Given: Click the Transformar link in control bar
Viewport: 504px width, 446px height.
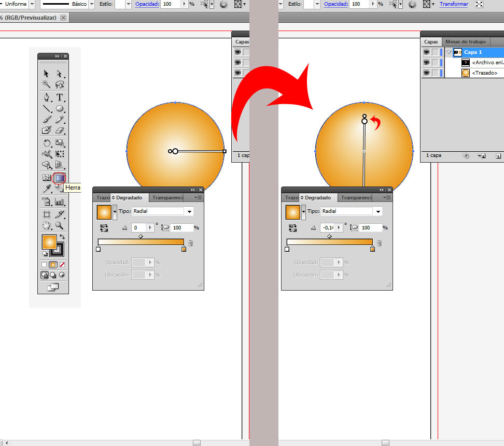Looking at the screenshot, I should (x=454, y=4).
